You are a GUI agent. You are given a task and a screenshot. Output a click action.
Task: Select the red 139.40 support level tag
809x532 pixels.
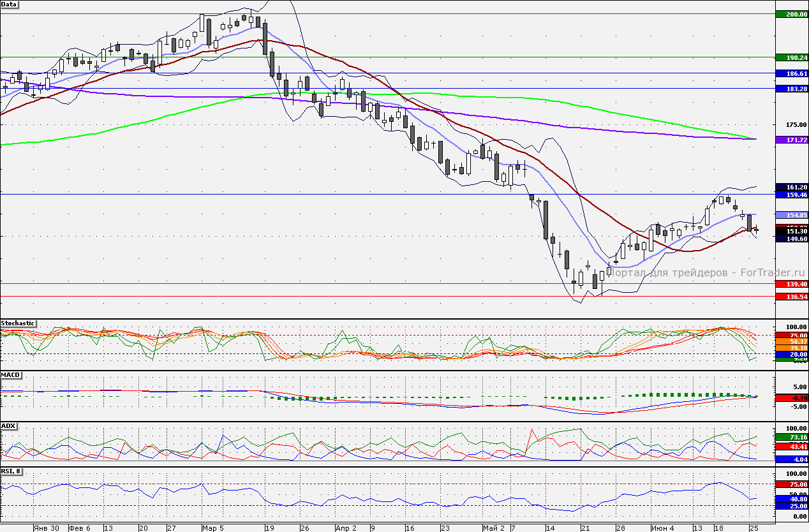click(x=791, y=283)
